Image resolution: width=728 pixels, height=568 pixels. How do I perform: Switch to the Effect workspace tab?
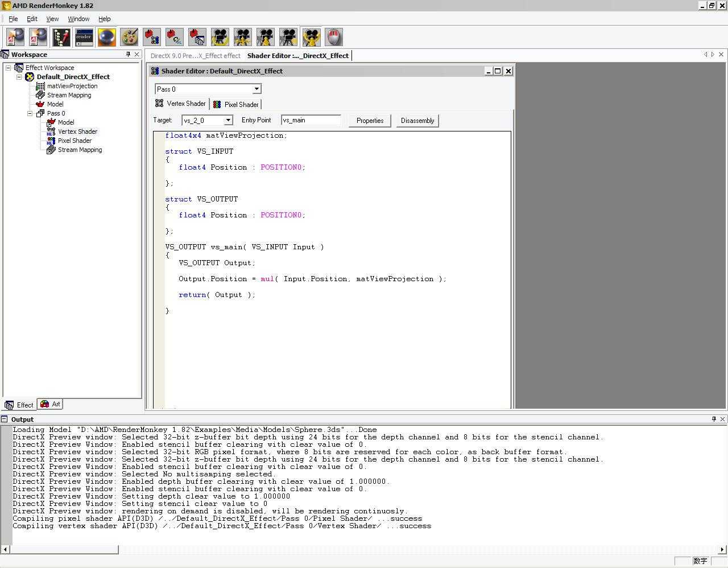pyautogui.click(x=19, y=405)
